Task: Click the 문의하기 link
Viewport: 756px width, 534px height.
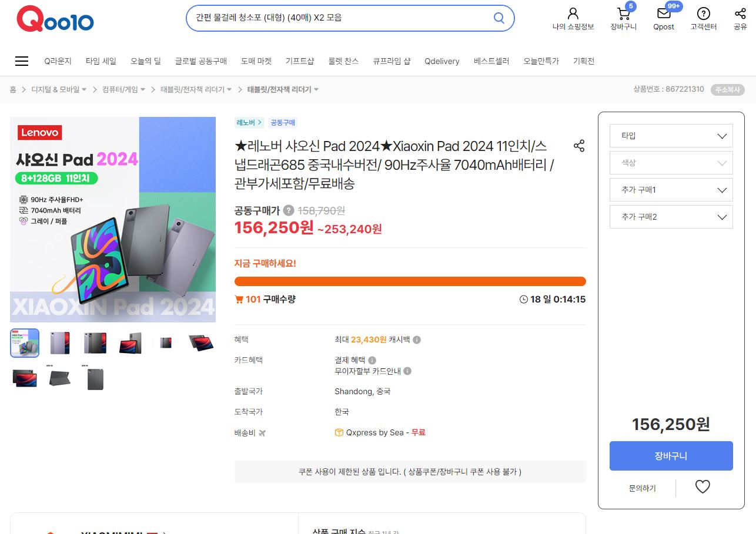Action: click(x=643, y=488)
